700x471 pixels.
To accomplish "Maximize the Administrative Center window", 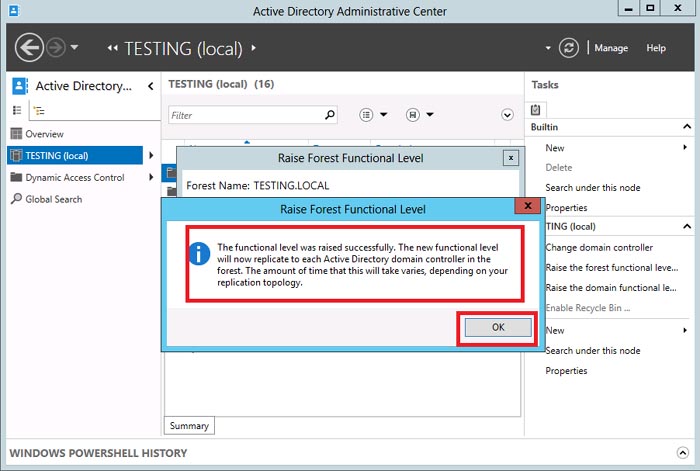I will pyautogui.click(x=650, y=8).
